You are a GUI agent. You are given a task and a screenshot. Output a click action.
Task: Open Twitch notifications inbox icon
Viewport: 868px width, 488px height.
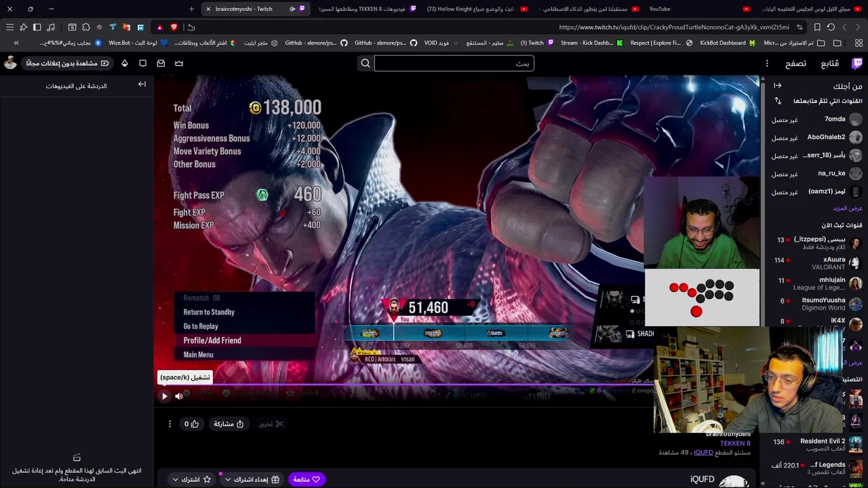click(x=161, y=63)
